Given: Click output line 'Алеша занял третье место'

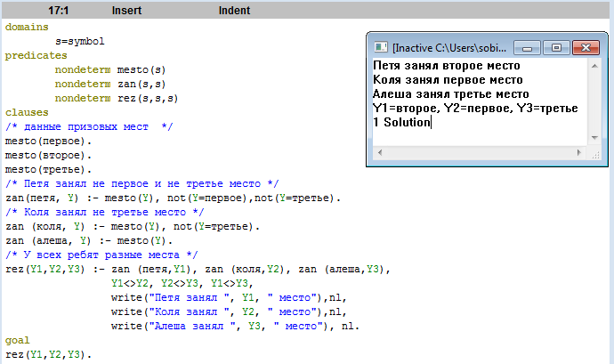Looking at the screenshot, I should (450, 94).
